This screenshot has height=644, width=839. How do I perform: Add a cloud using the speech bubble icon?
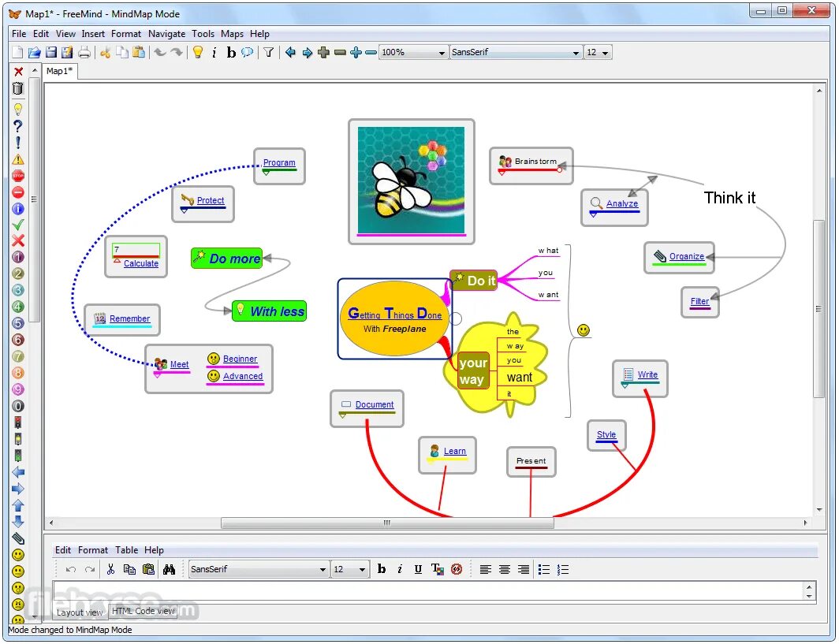pos(248,52)
